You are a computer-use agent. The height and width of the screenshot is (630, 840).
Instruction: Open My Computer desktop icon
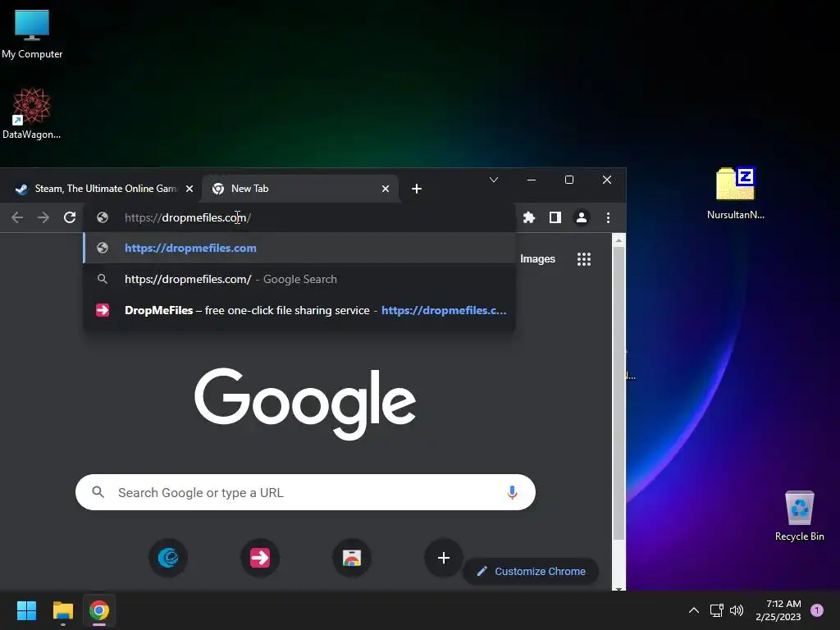click(32, 33)
